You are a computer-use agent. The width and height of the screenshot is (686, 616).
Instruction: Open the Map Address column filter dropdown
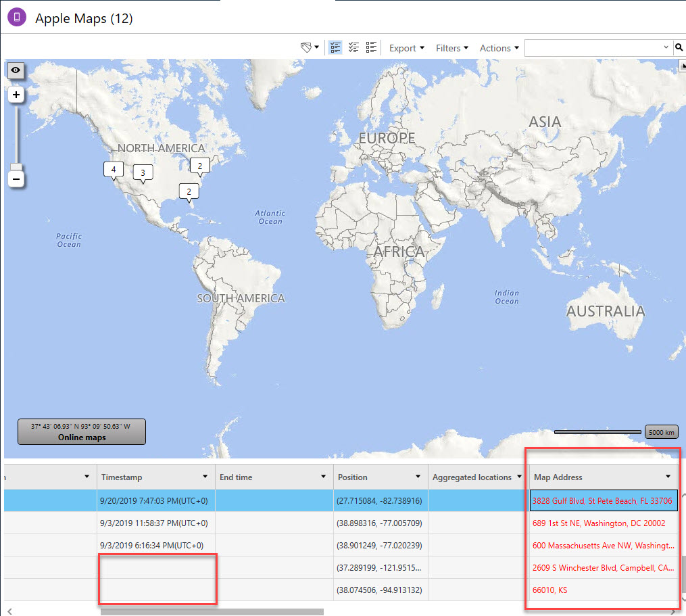point(668,476)
